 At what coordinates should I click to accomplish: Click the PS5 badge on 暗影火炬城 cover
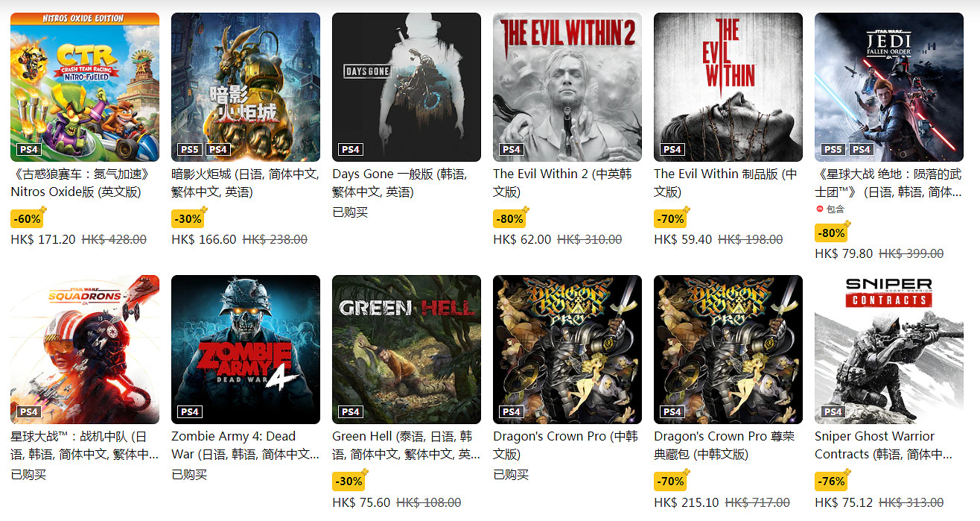click(x=190, y=149)
